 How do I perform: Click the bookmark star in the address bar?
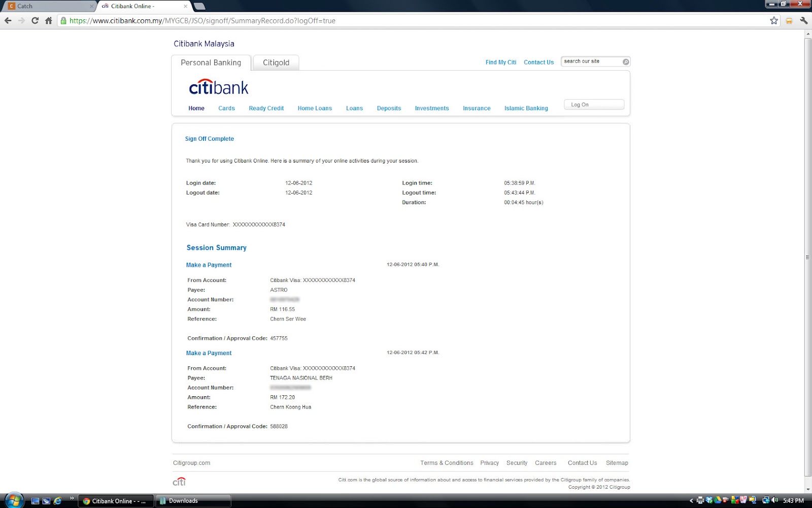pyautogui.click(x=774, y=21)
